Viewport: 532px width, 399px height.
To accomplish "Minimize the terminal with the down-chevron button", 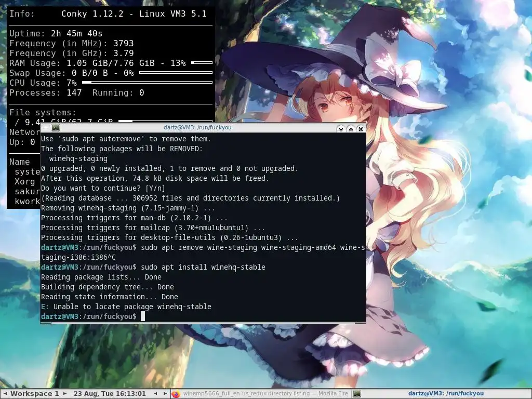I will pos(341,129).
